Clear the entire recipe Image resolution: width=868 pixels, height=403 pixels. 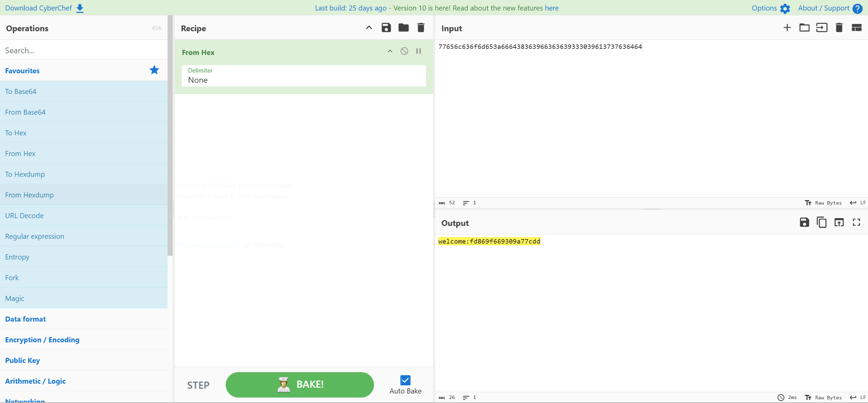pos(420,27)
